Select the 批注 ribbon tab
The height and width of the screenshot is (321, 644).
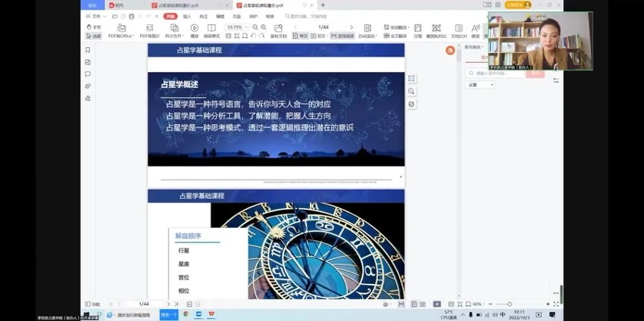[x=204, y=17]
